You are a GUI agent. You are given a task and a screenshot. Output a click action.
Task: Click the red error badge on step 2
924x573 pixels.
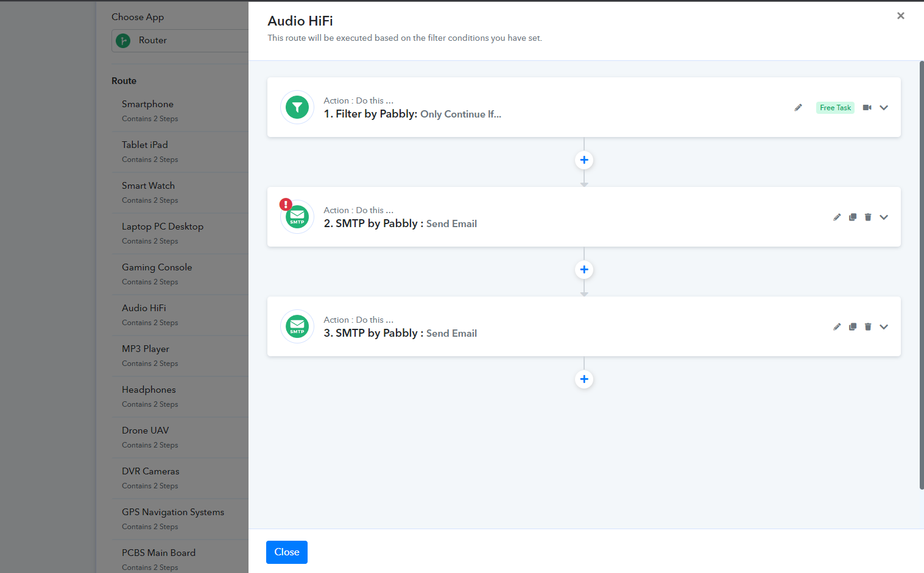click(286, 205)
